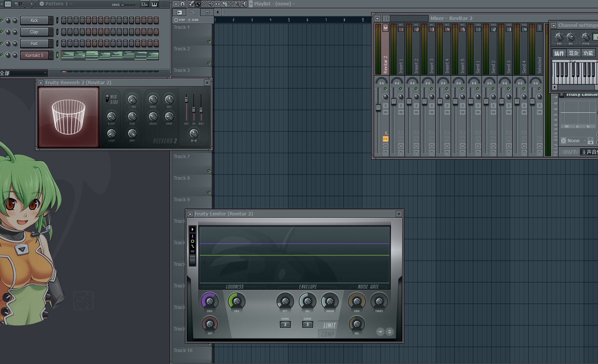Select the Slice tool in Playlist toolbar
Image resolution: width=598 pixels, height=364 pixels.
[x=224, y=4]
